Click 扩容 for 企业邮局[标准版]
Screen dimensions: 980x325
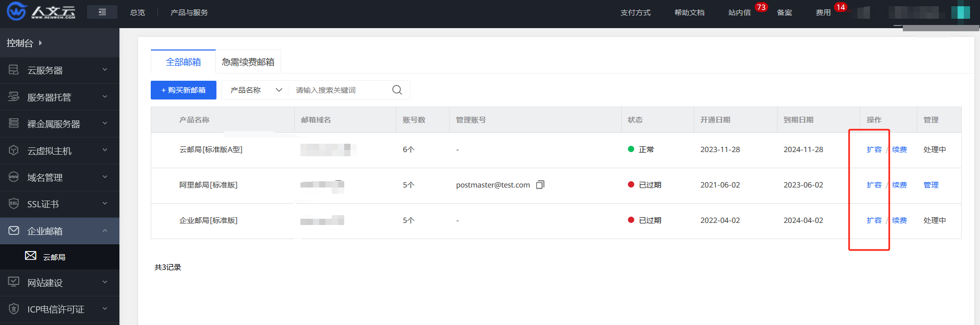click(874, 220)
